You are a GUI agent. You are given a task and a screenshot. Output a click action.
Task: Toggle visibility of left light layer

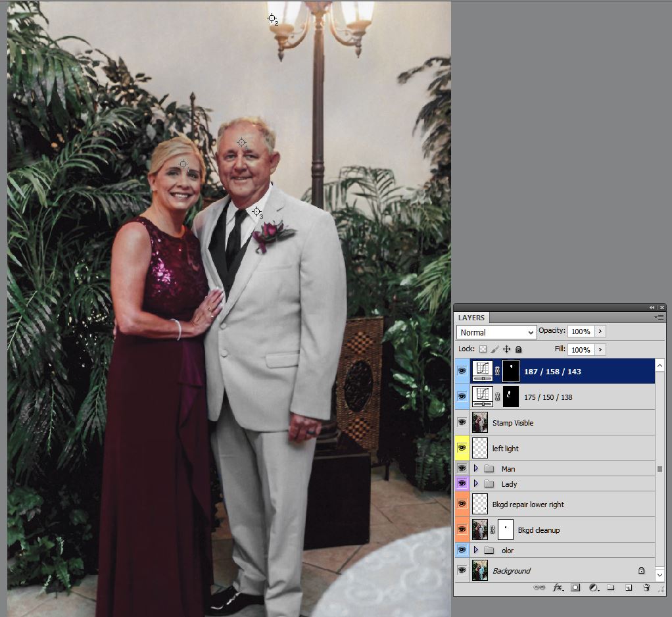click(x=462, y=448)
